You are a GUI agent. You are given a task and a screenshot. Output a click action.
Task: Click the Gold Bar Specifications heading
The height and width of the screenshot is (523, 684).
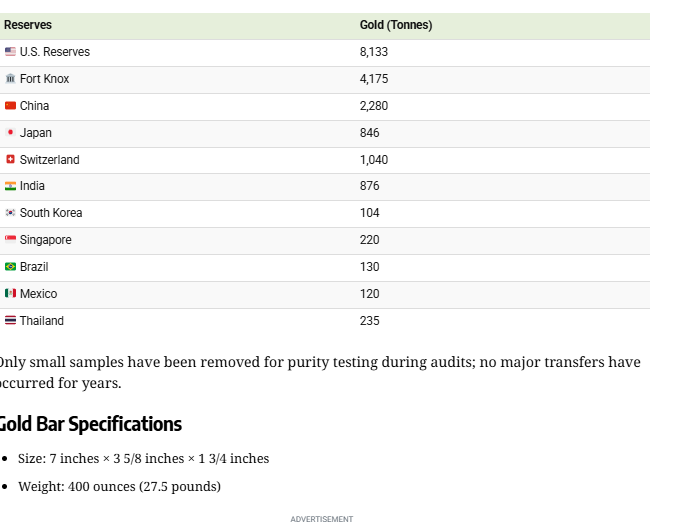tap(90, 424)
